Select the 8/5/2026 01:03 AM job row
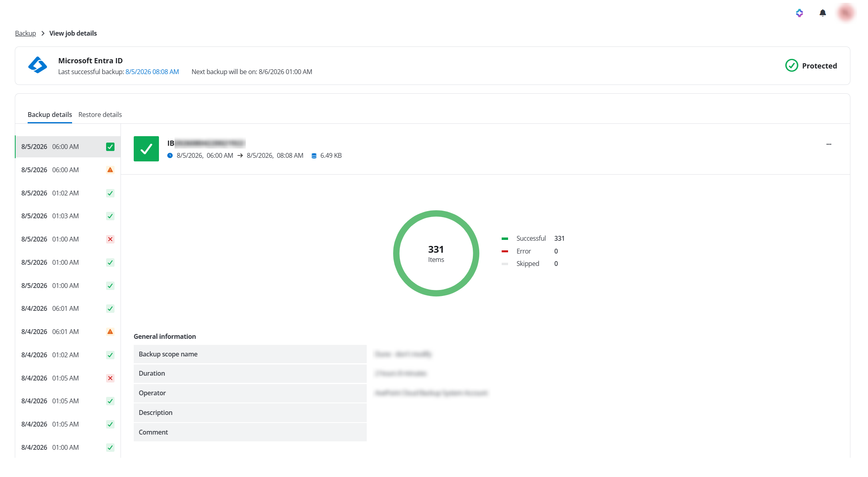 click(x=68, y=216)
